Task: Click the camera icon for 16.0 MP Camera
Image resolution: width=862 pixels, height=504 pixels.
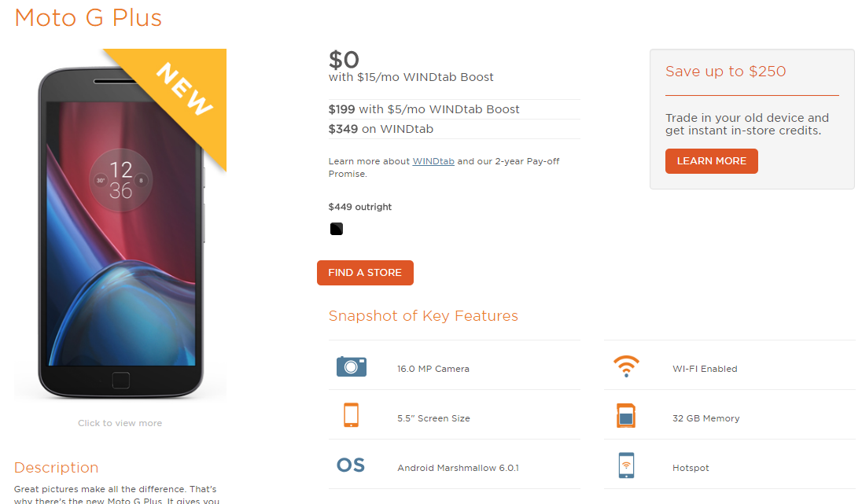Action: click(352, 366)
